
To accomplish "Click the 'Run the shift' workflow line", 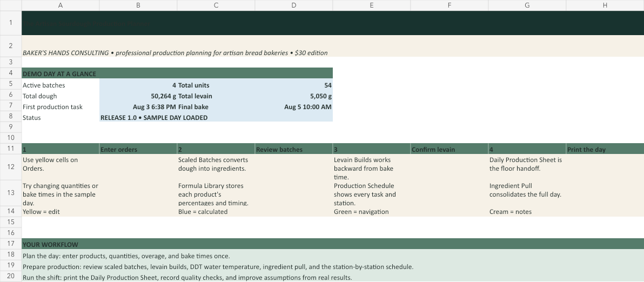I will coord(333,277).
